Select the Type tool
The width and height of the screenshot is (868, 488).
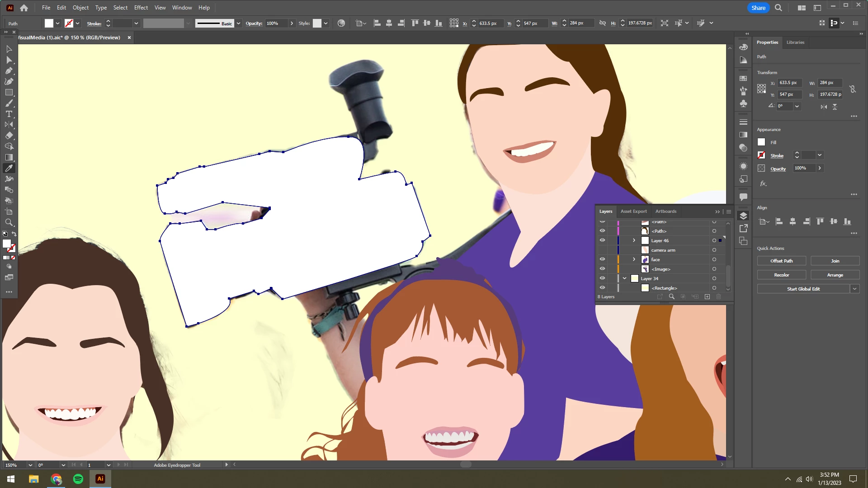pyautogui.click(x=9, y=114)
